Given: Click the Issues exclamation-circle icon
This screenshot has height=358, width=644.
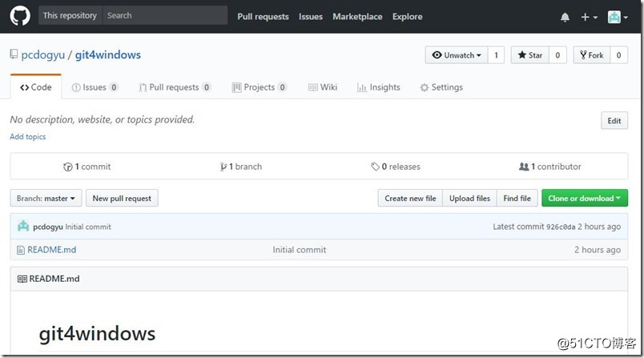Looking at the screenshot, I should coord(76,87).
